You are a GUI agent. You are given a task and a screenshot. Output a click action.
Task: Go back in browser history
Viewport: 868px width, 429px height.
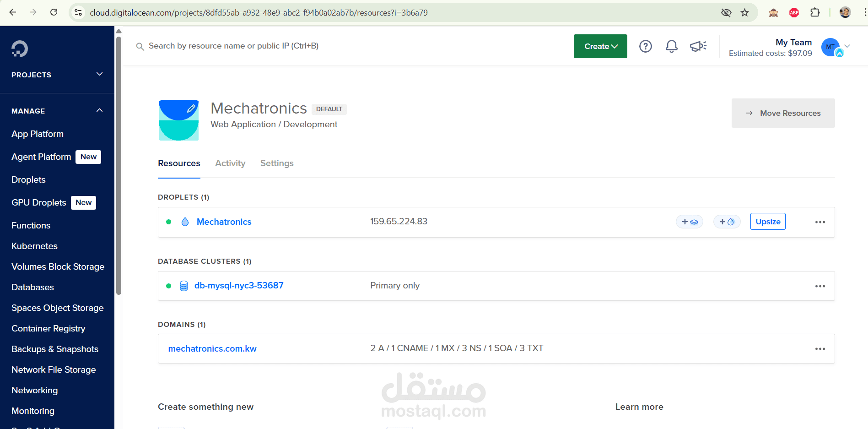point(13,12)
